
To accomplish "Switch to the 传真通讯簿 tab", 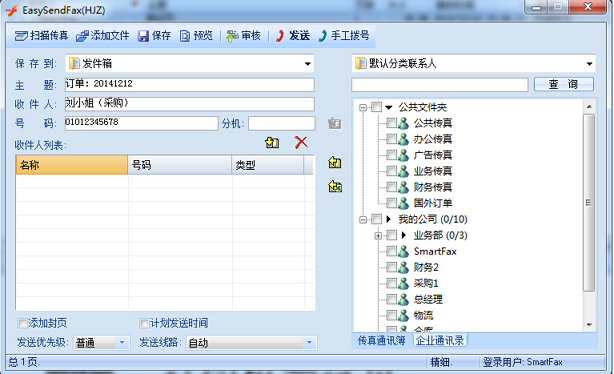I will [381, 340].
